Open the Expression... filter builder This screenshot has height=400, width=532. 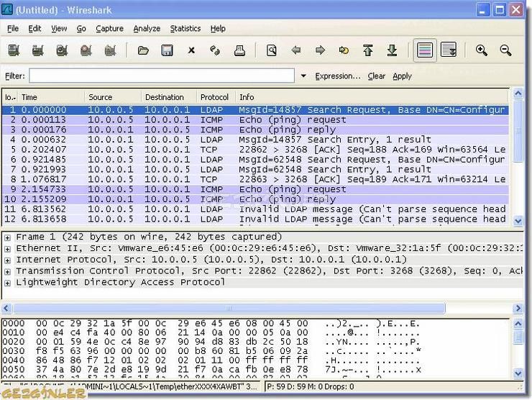[338, 76]
